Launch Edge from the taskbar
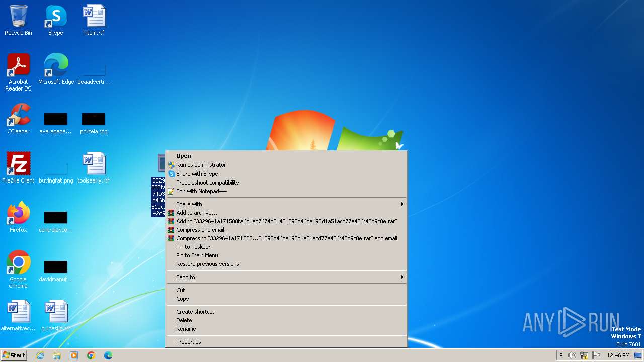 tap(108, 355)
